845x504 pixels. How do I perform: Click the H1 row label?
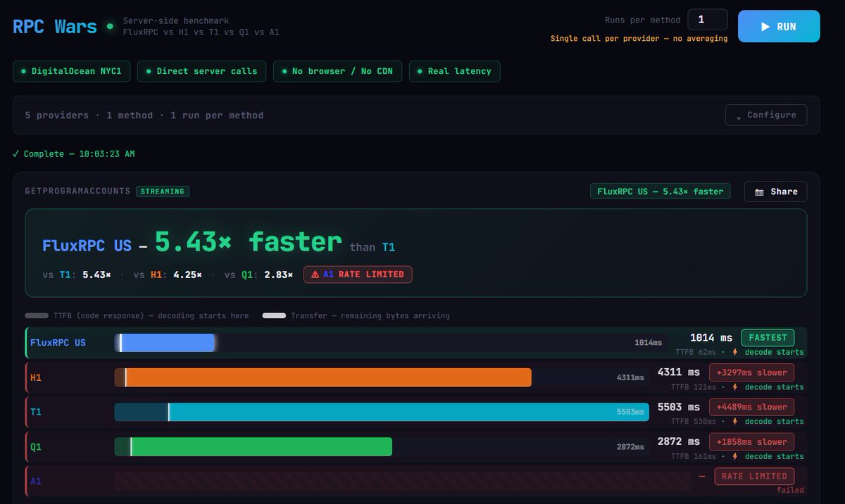[x=36, y=377]
